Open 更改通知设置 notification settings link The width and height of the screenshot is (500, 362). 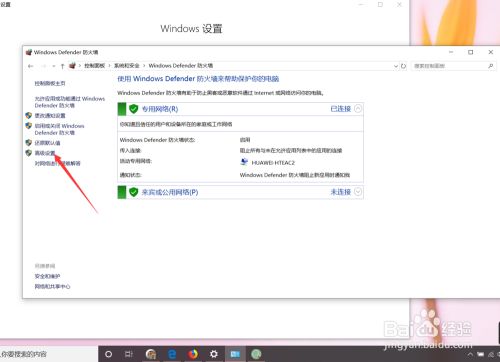50,115
